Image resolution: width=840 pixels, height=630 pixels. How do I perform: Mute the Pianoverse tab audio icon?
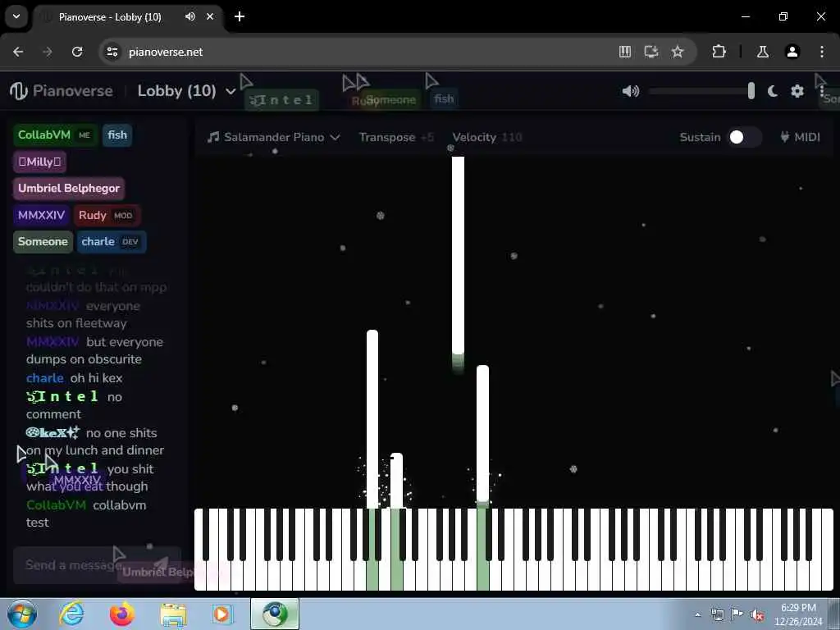190,16
